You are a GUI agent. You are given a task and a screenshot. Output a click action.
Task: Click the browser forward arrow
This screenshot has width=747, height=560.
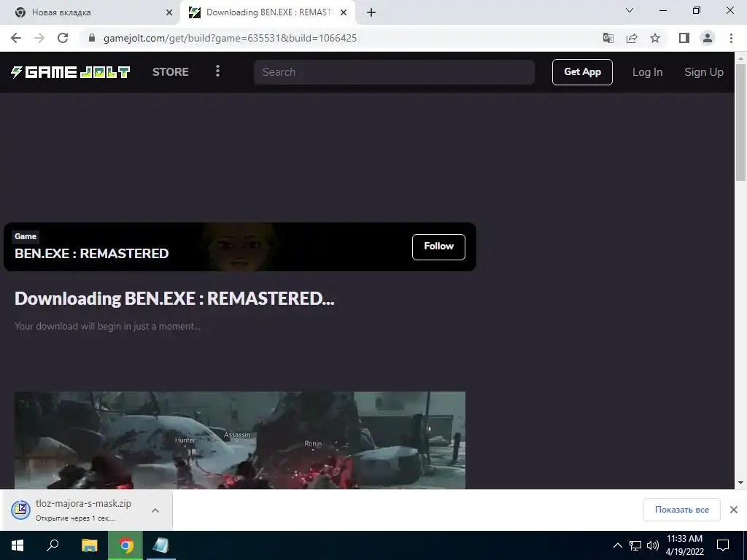(x=39, y=38)
